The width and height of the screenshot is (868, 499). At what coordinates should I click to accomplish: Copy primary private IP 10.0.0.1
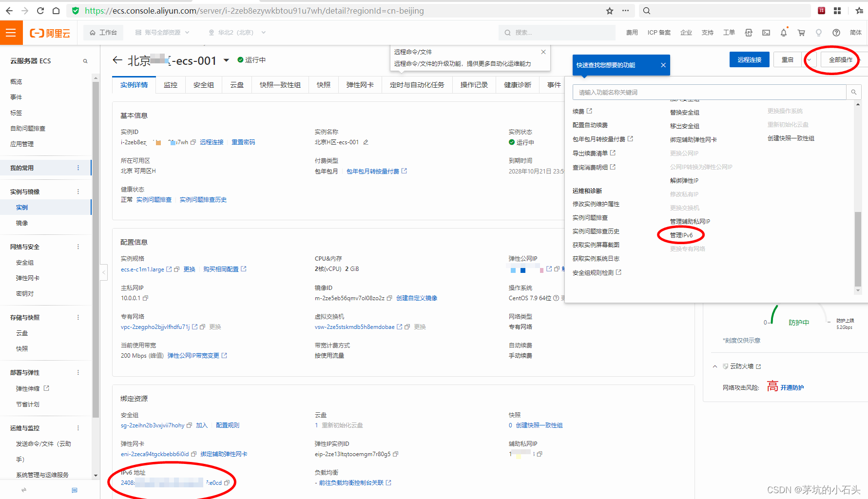tap(145, 298)
